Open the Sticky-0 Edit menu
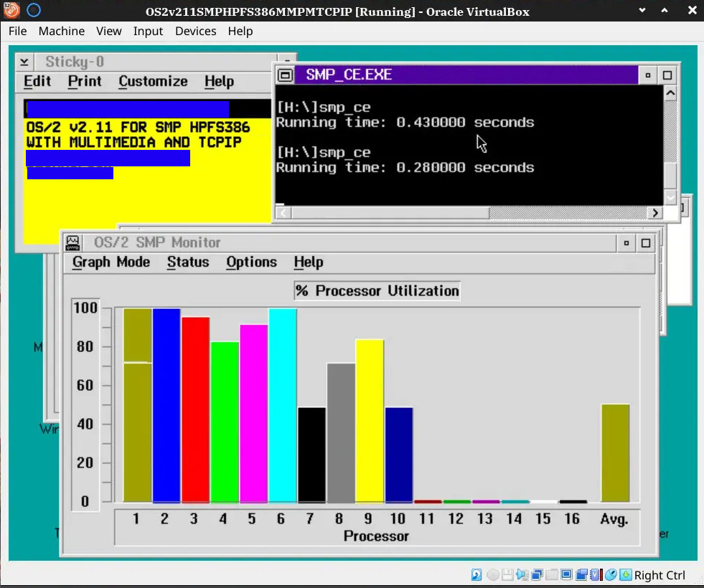This screenshot has height=588, width=704. pos(37,81)
